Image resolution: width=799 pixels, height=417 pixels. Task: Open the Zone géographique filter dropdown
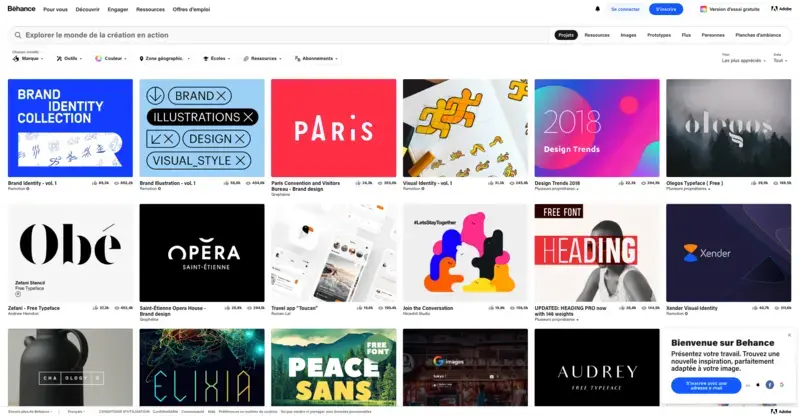point(164,59)
